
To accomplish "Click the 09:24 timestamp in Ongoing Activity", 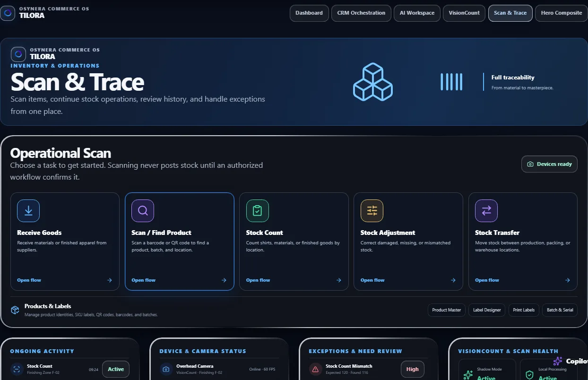I will point(94,369).
